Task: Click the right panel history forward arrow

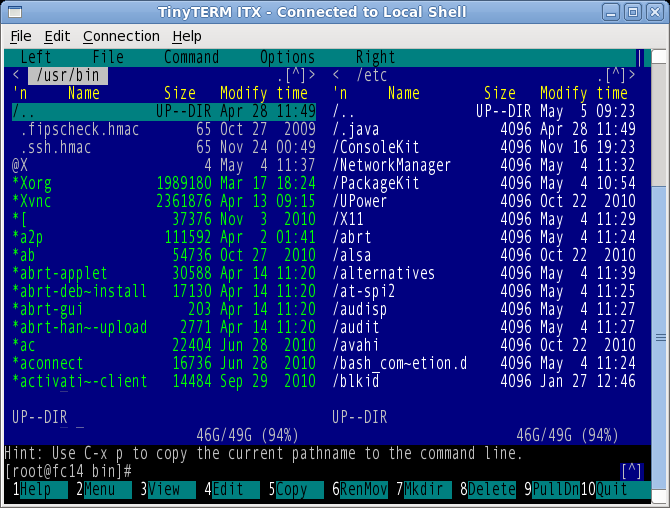Action: [632, 75]
